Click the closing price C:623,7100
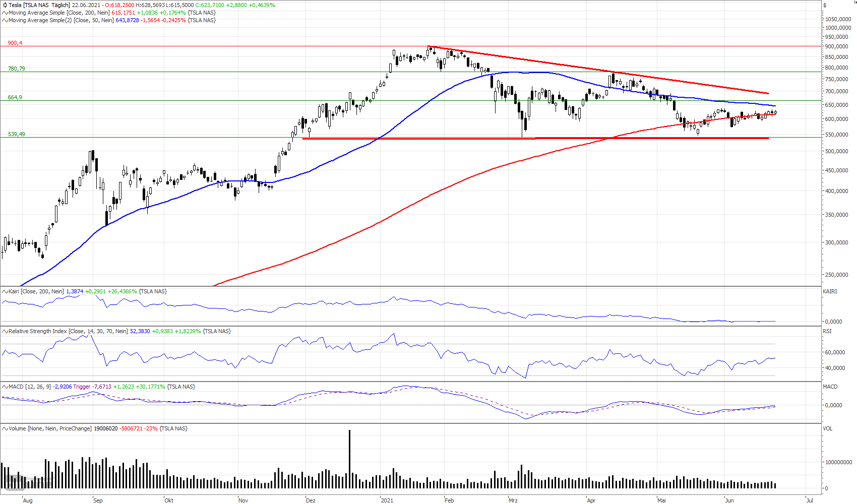 tap(210, 5)
